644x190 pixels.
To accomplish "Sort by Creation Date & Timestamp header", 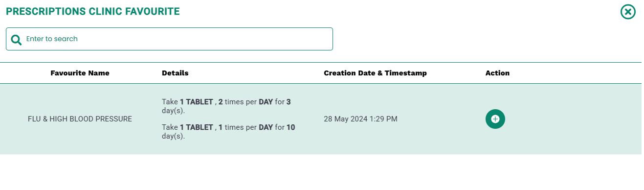I will pyautogui.click(x=375, y=73).
